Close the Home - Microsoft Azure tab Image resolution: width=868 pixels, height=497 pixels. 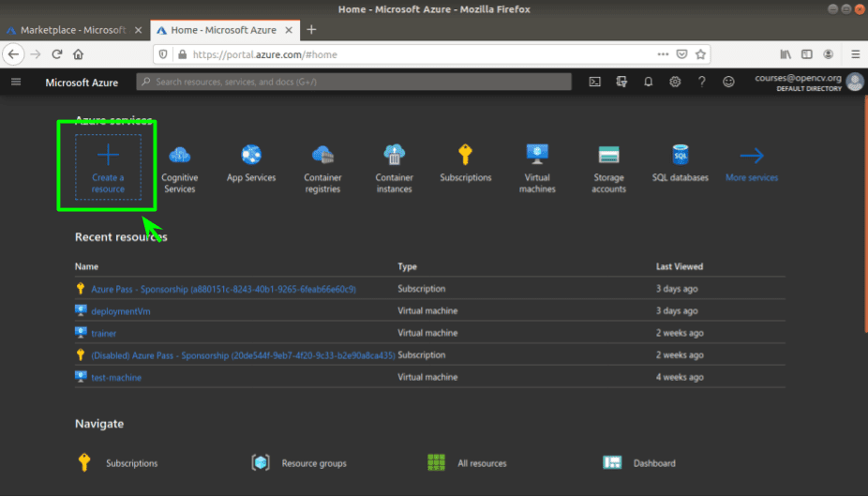pos(289,30)
